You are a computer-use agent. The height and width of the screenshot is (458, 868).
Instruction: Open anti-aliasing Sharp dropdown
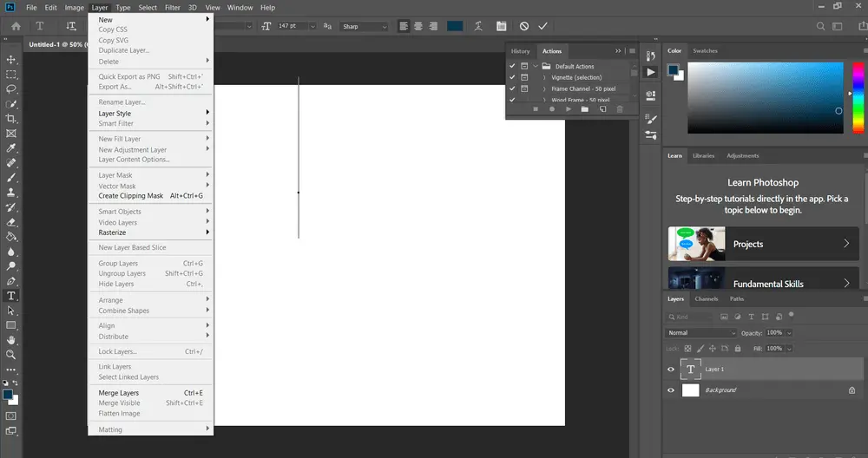pos(365,26)
